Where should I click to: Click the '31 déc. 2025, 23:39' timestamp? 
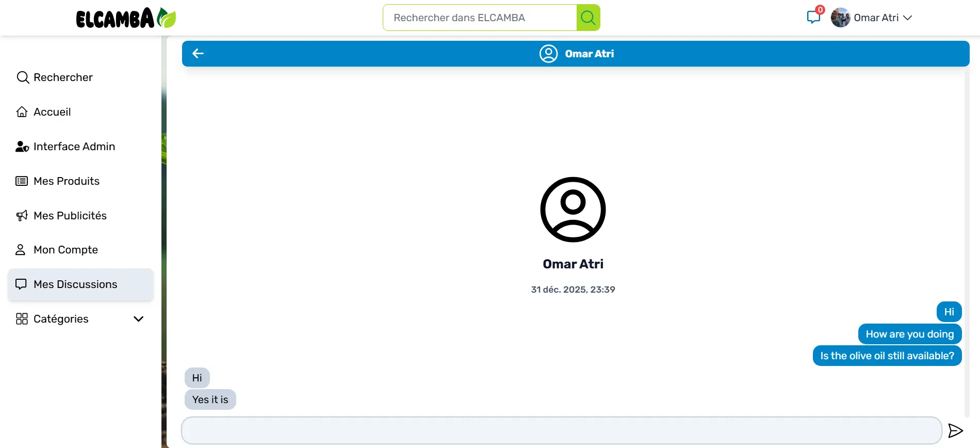(573, 290)
